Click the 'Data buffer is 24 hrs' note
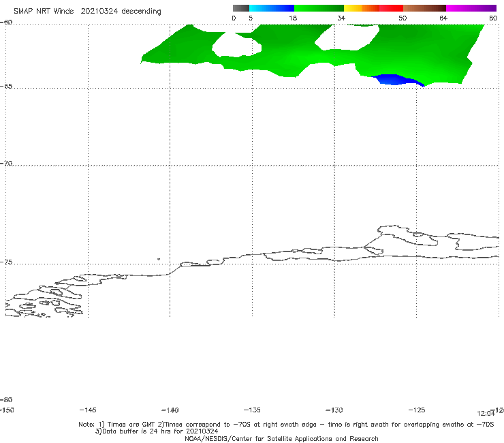 (157, 431)
